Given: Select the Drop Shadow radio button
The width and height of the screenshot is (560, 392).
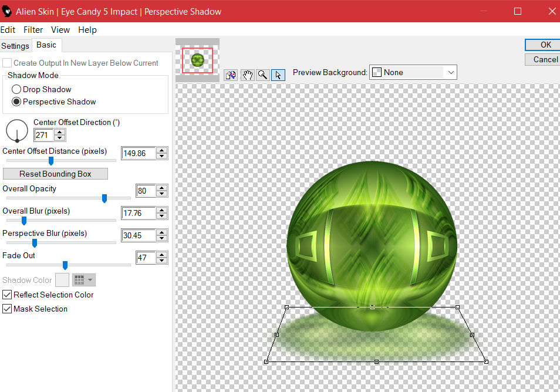Looking at the screenshot, I should click(x=16, y=90).
